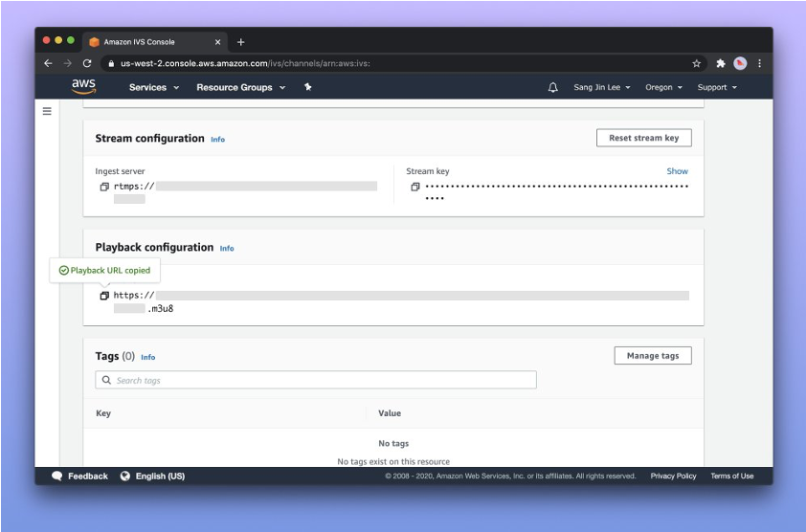Viewport: 806px width, 532px height.
Task: Open the Sang Jin Lee account menu
Action: pos(602,87)
